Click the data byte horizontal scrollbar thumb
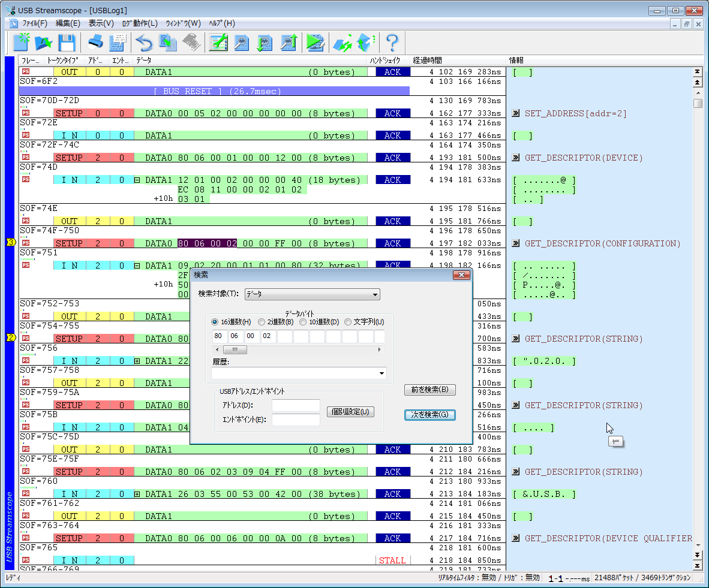This screenshot has width=709, height=588. point(235,349)
